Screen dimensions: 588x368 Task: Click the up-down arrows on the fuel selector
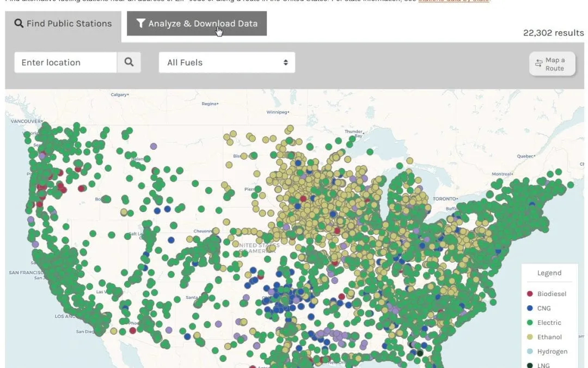(x=286, y=62)
